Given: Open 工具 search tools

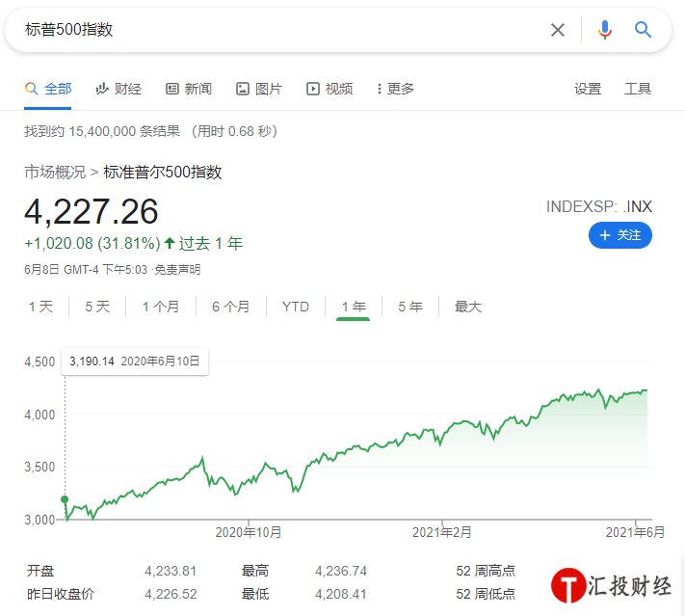Looking at the screenshot, I should [x=638, y=89].
